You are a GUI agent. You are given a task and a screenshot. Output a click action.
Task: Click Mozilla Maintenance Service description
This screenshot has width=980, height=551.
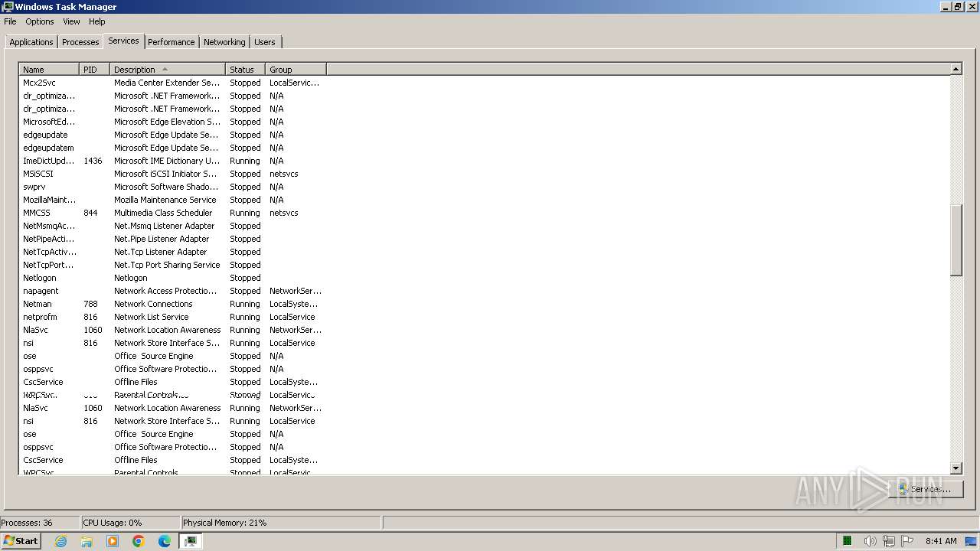tap(165, 200)
